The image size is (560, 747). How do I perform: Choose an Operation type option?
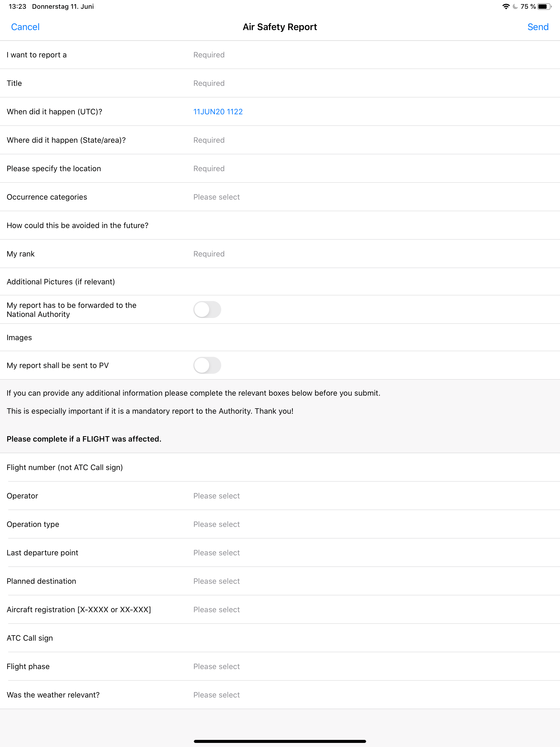click(217, 524)
